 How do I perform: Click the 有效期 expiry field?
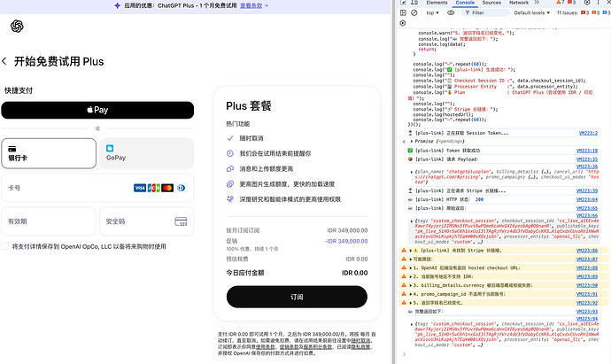pyautogui.click(x=49, y=221)
